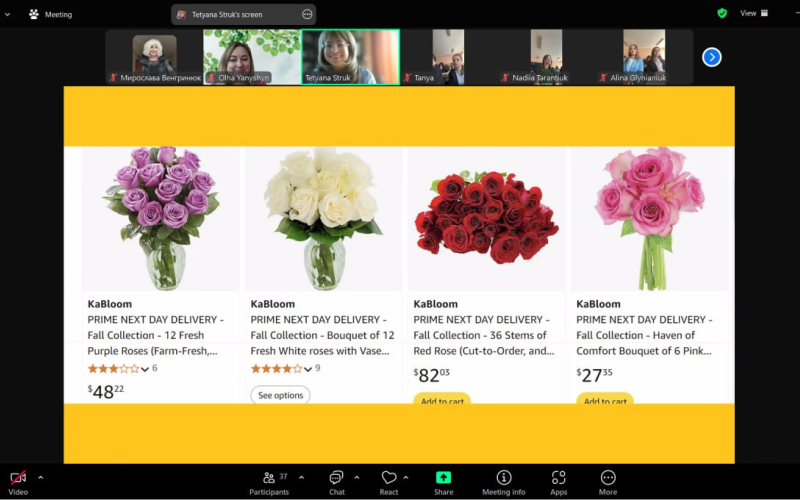Click muted mic icon on Alina Glynianiuk

(603, 78)
